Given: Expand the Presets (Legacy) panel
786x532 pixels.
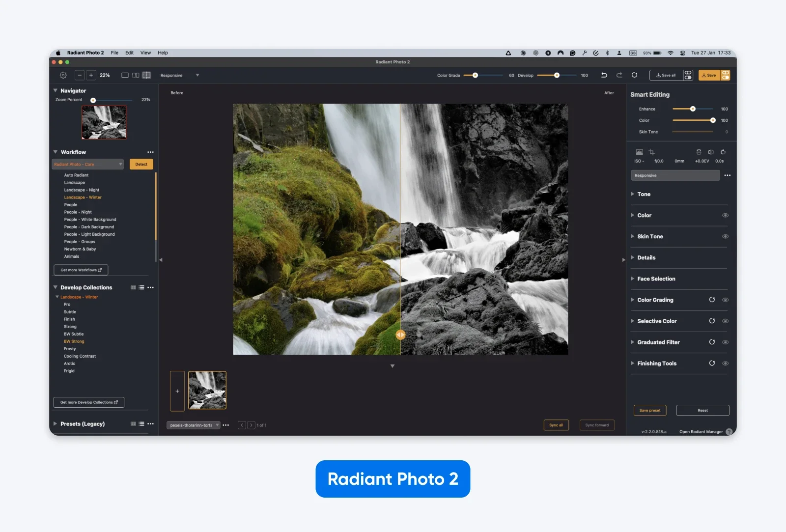Looking at the screenshot, I should tap(56, 424).
